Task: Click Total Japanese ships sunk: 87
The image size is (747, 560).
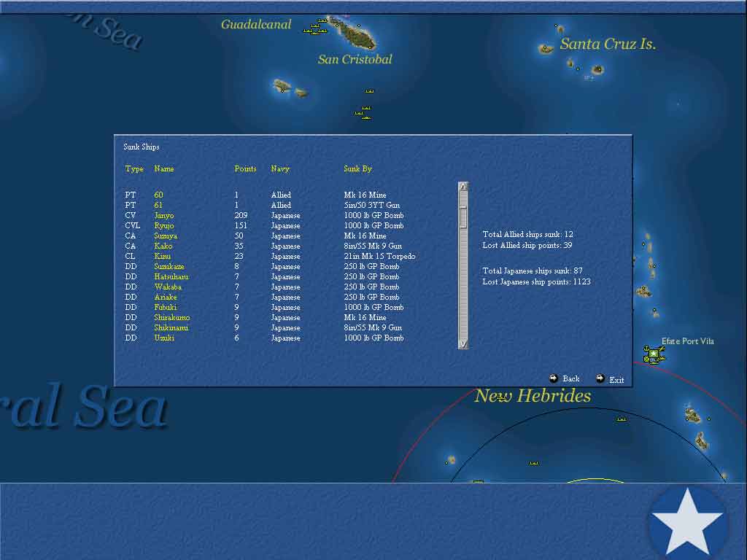Action: (x=532, y=271)
